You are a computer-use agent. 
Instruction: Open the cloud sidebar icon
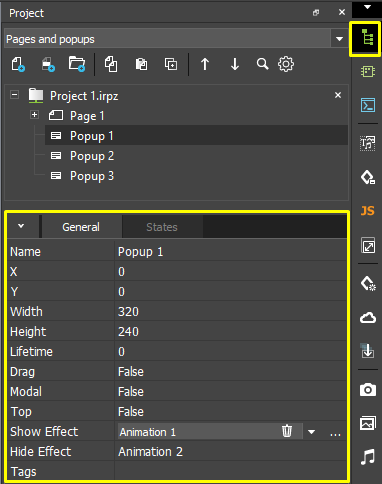coord(368,318)
